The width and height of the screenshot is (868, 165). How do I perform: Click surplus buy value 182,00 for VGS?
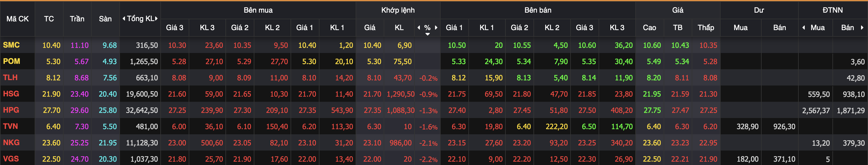point(747,159)
